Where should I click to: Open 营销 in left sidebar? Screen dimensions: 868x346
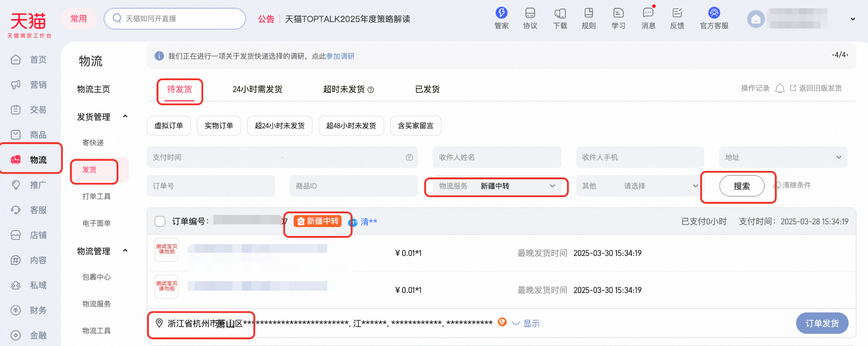(29, 85)
